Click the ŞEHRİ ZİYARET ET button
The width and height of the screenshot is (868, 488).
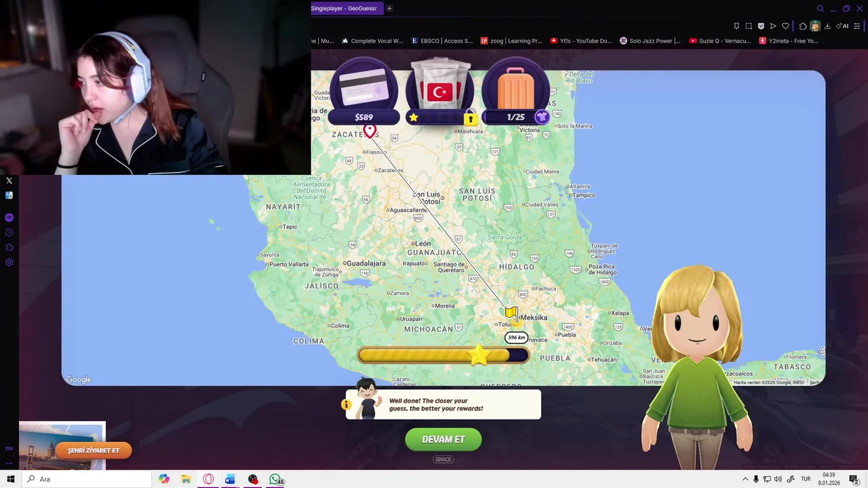point(94,450)
